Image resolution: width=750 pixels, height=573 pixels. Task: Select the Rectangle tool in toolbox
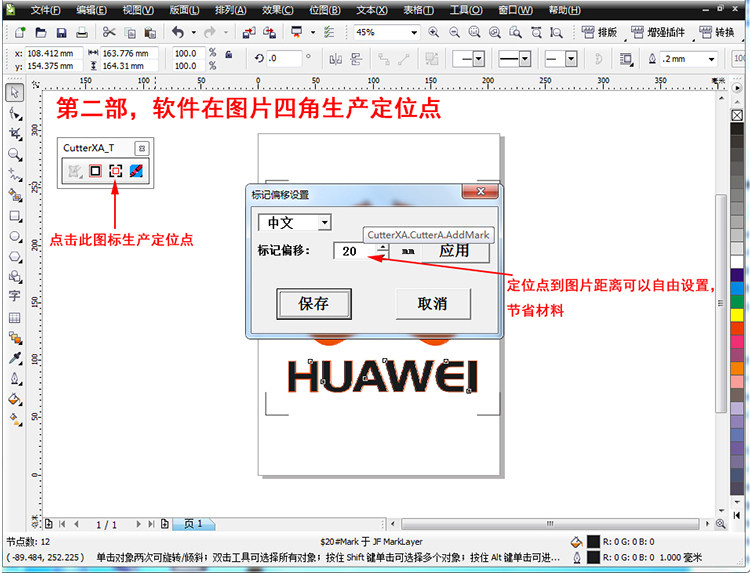pyautogui.click(x=15, y=216)
